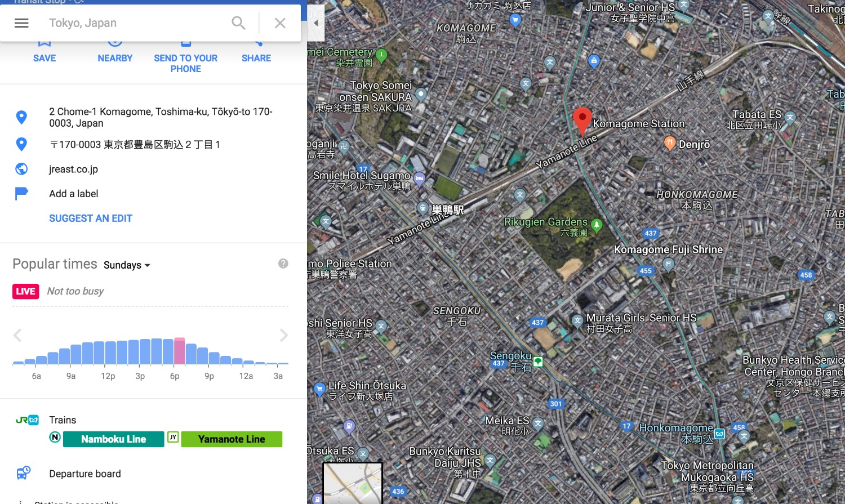Image resolution: width=845 pixels, height=504 pixels.
Task: Open the Departure board
Action: coord(85,474)
